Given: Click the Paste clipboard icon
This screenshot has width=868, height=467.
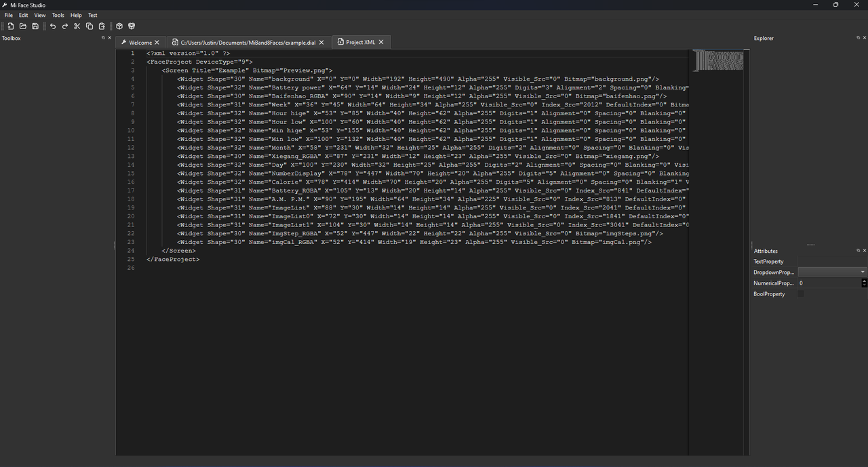Looking at the screenshot, I should (x=102, y=26).
